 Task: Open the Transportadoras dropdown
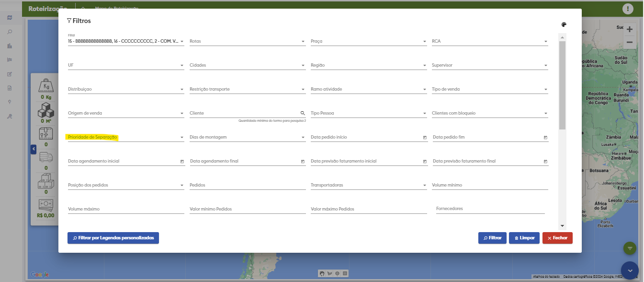pyautogui.click(x=368, y=185)
